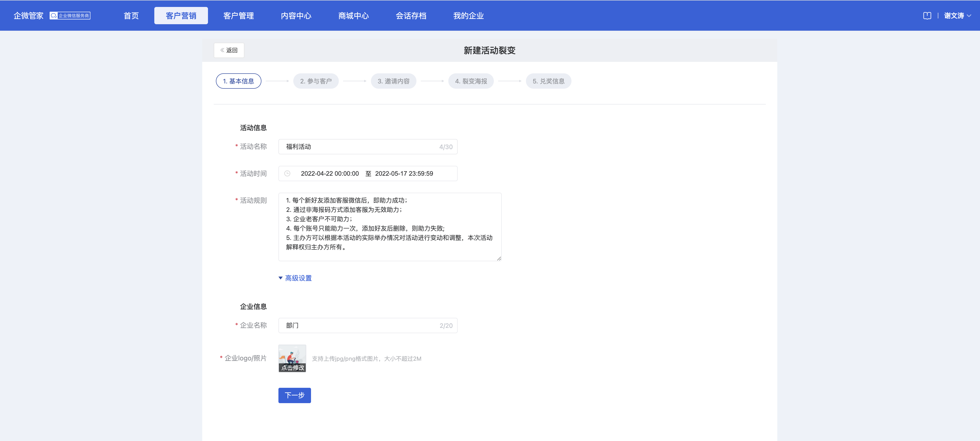Click the logo thumbnail 点击修改

pyautogui.click(x=292, y=358)
